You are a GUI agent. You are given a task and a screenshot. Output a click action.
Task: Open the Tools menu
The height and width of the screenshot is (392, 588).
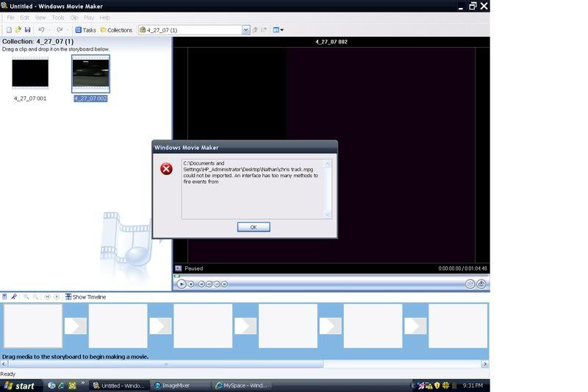point(58,18)
